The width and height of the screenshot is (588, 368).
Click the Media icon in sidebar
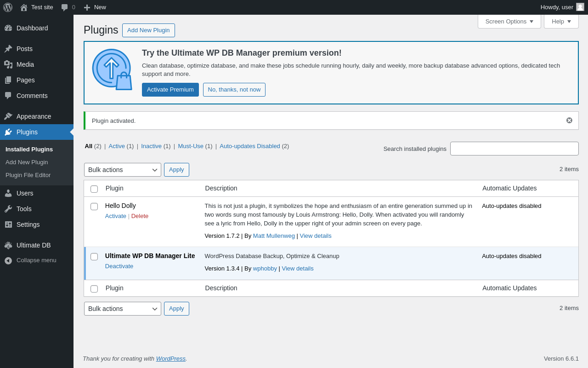coord(8,64)
